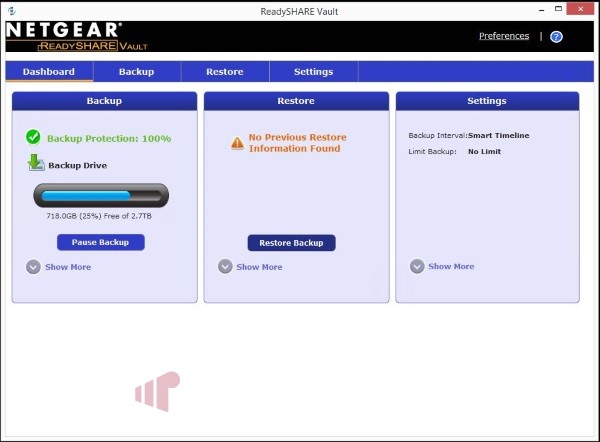Viewport: 600px width, 442px height.
Task: Click the orange warning triangle icon
Action: (237, 143)
